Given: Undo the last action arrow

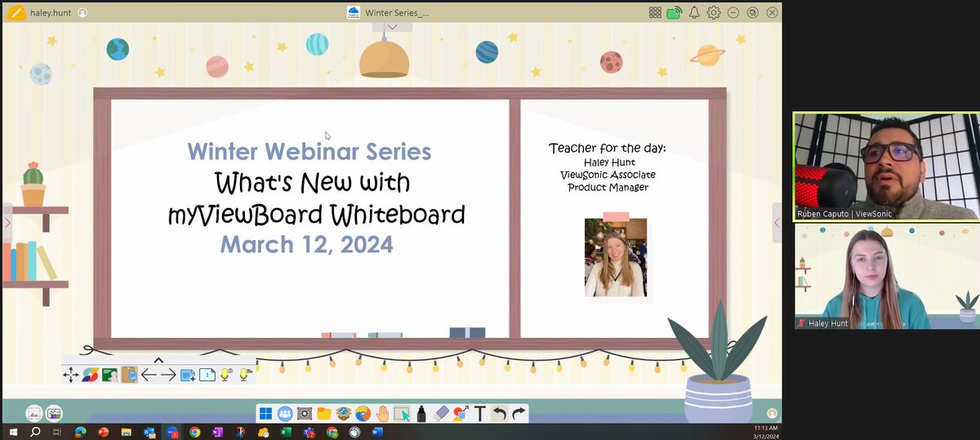Looking at the screenshot, I should (x=499, y=414).
